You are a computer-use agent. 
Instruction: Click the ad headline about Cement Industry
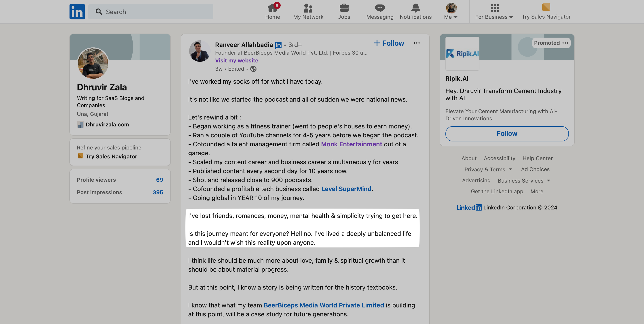[x=503, y=94]
